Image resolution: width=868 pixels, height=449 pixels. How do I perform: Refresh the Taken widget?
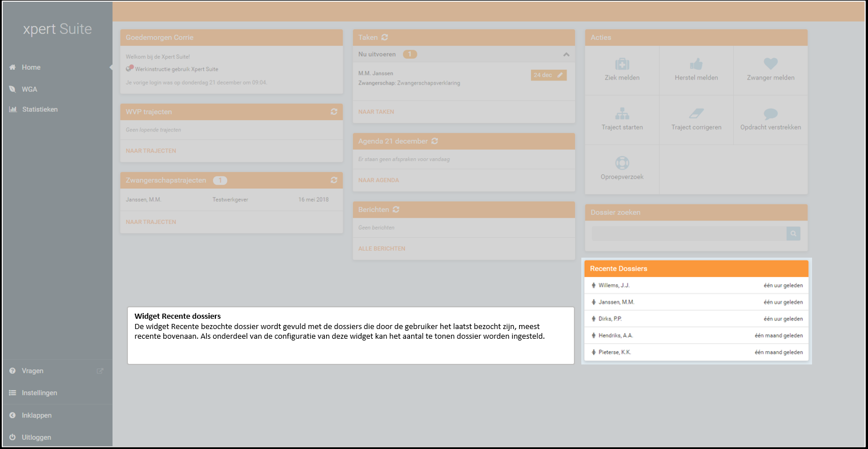pos(385,38)
